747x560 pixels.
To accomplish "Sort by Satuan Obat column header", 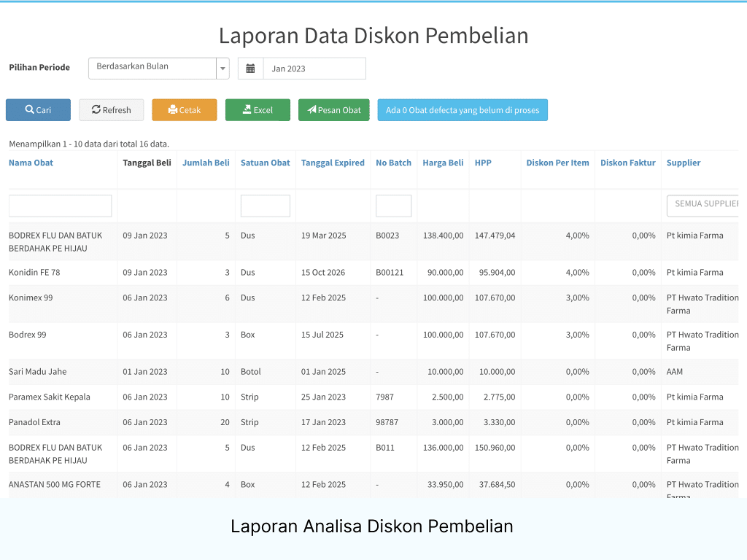I will [x=266, y=163].
